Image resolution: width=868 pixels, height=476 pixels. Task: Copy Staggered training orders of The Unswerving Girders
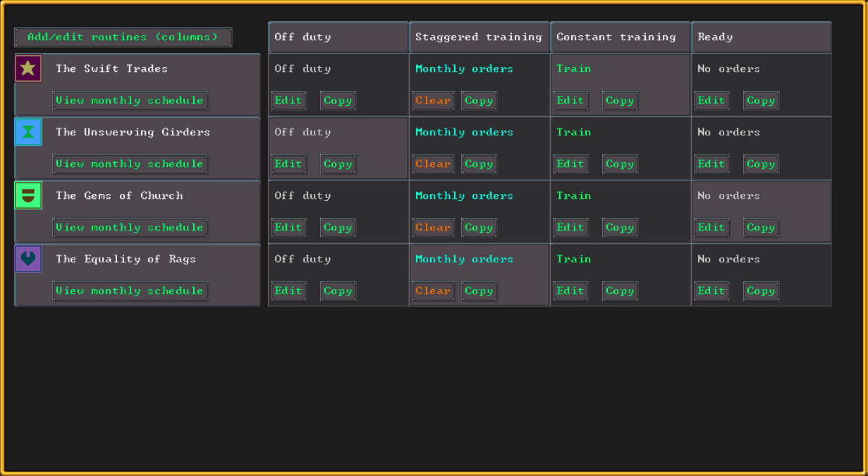click(479, 164)
